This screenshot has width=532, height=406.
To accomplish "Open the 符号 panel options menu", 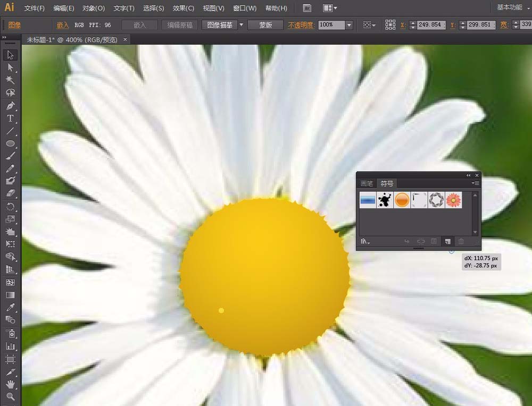I will [x=475, y=183].
